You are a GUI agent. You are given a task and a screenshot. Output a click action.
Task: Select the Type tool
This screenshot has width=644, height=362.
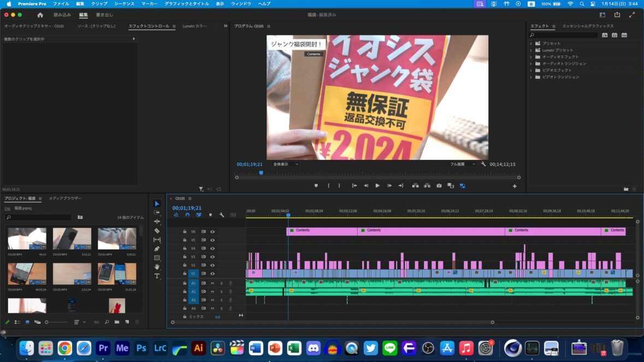pos(157,276)
